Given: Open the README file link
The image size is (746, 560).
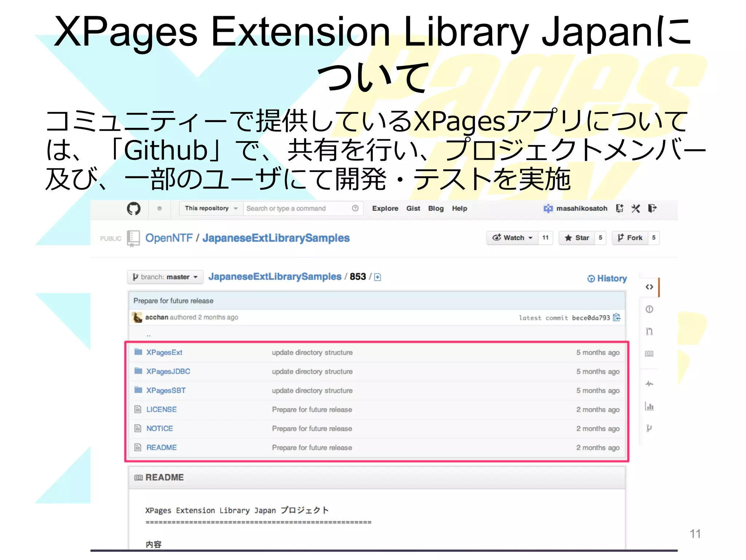Looking at the screenshot, I should (161, 447).
